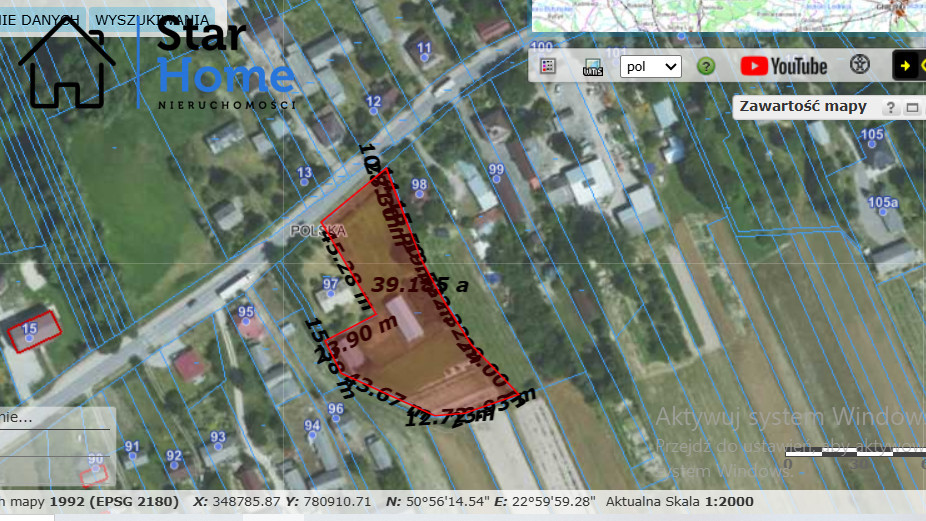Click parcel label 98 on the map
Viewport: 926px width, 521px height.
[419, 185]
